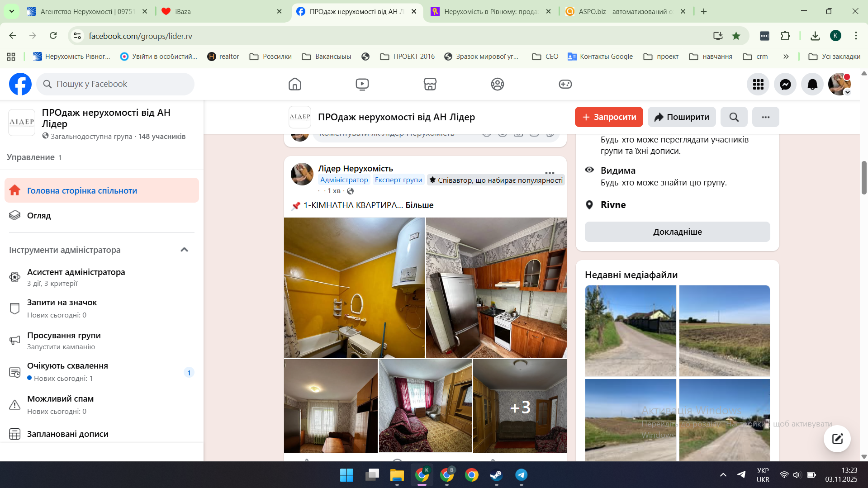Open Facebook Messenger icon

[785, 84]
